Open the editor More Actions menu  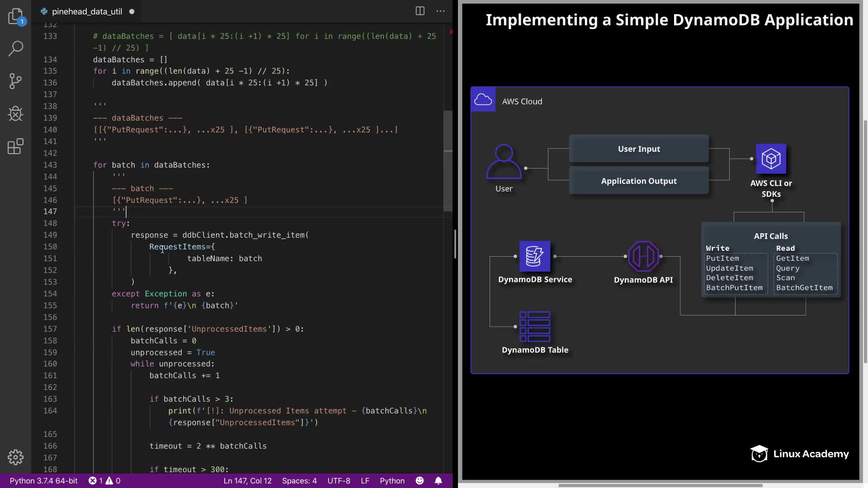click(440, 11)
